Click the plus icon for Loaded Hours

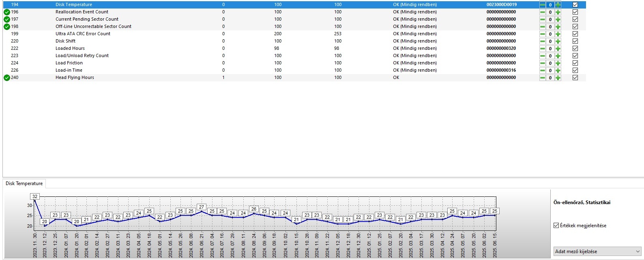pyautogui.click(x=558, y=49)
